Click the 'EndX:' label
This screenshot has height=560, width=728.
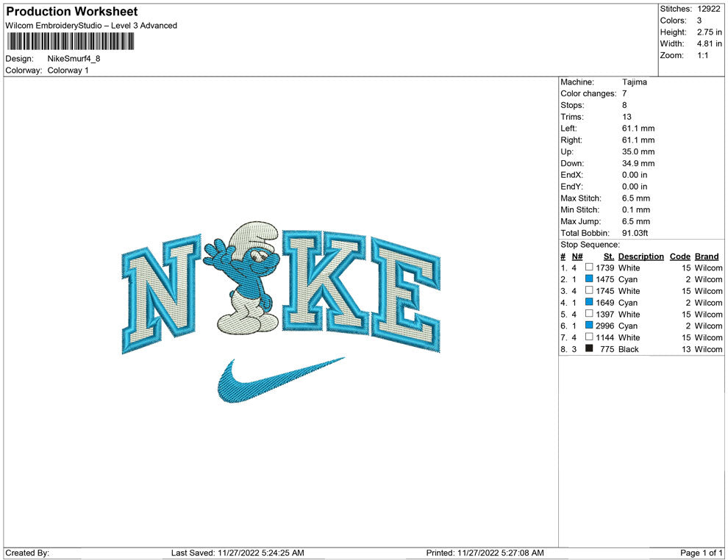[x=571, y=174]
